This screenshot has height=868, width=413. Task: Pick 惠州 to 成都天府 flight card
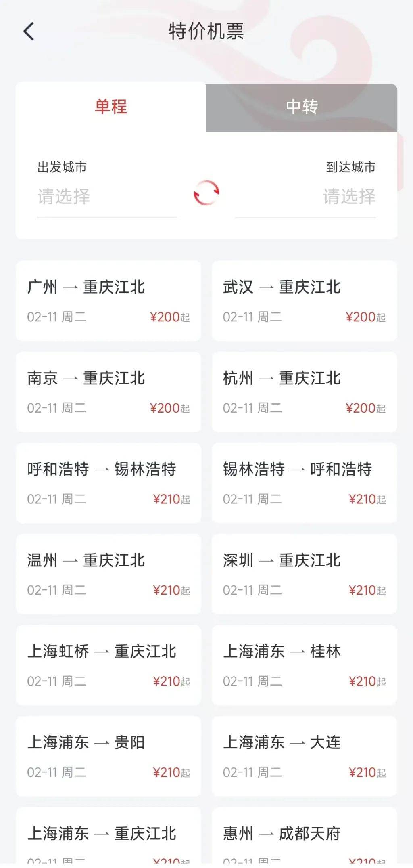coord(305,838)
